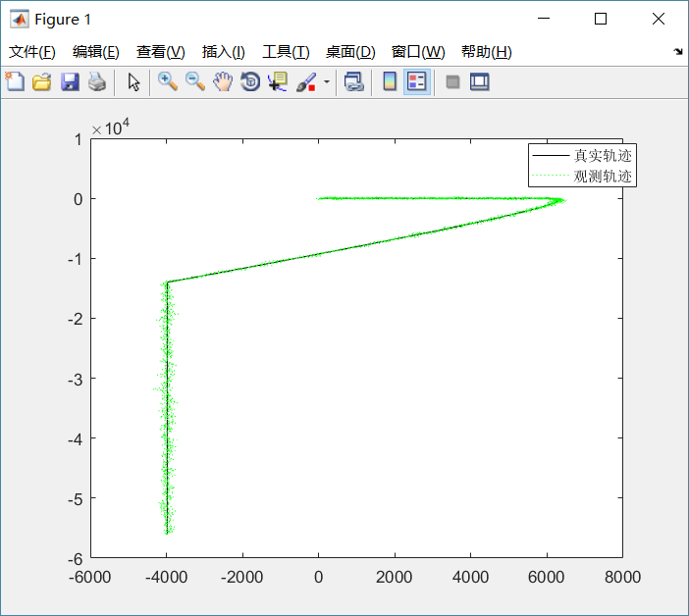Save the figure with floppy disk icon
689x616 pixels.
[69, 82]
